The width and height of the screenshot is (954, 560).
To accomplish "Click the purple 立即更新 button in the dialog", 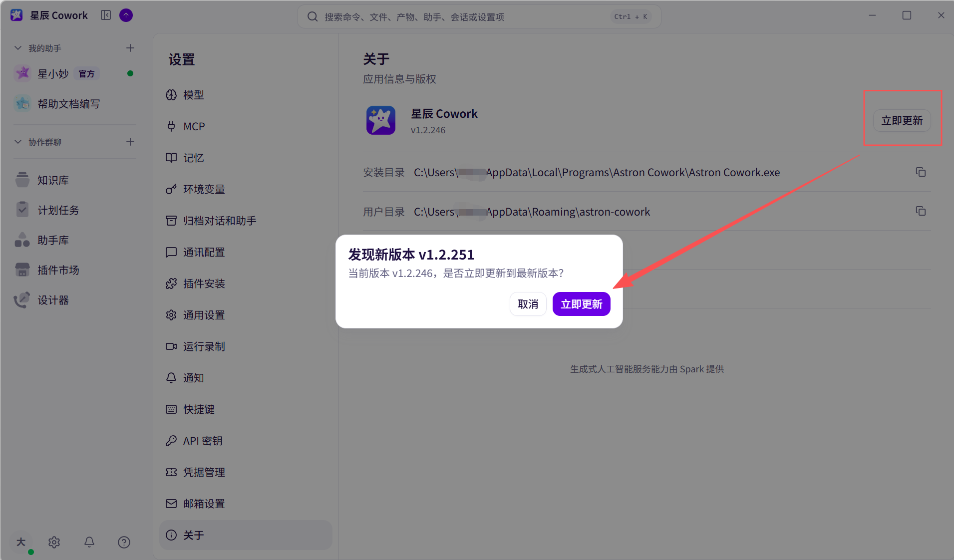I will click(581, 304).
